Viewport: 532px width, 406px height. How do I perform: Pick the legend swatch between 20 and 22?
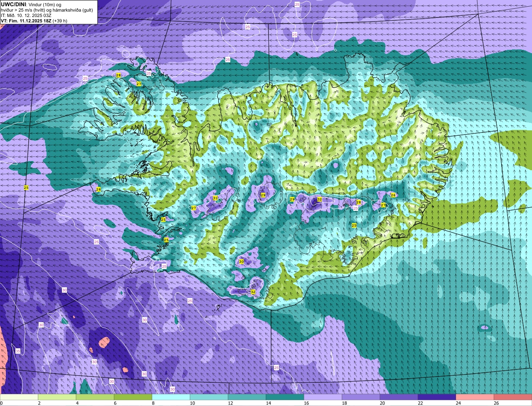coord(399,397)
